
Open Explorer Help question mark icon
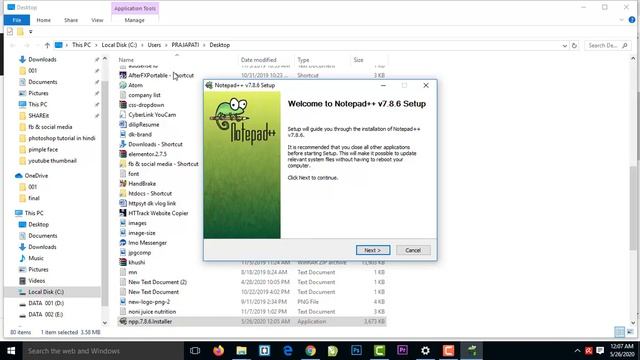coord(631,20)
